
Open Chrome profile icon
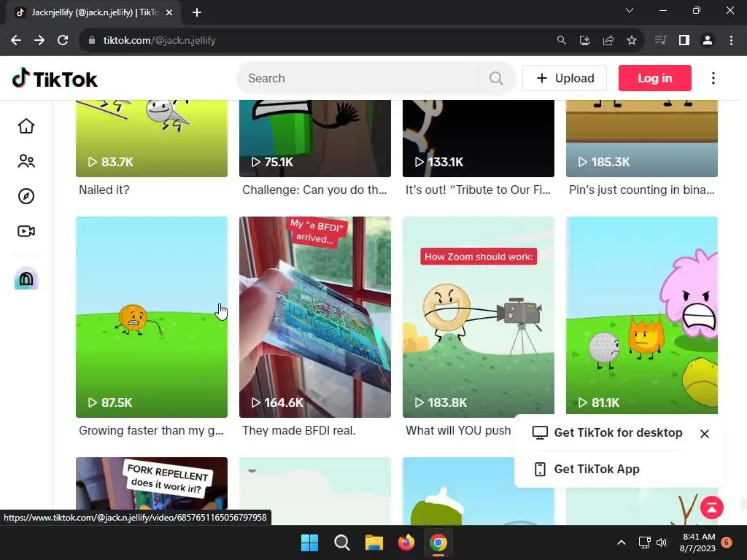tap(708, 41)
